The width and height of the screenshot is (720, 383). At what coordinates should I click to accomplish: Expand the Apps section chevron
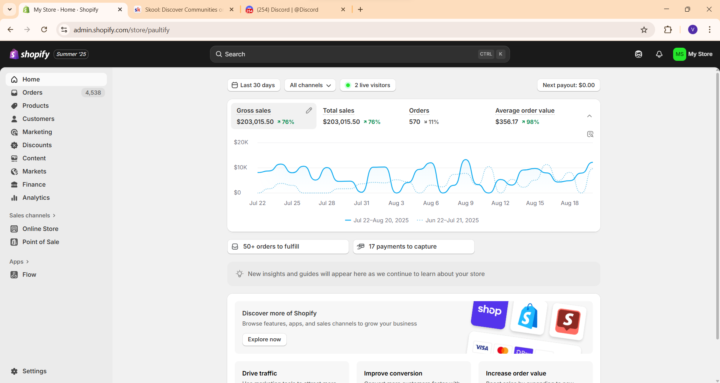[28, 262]
